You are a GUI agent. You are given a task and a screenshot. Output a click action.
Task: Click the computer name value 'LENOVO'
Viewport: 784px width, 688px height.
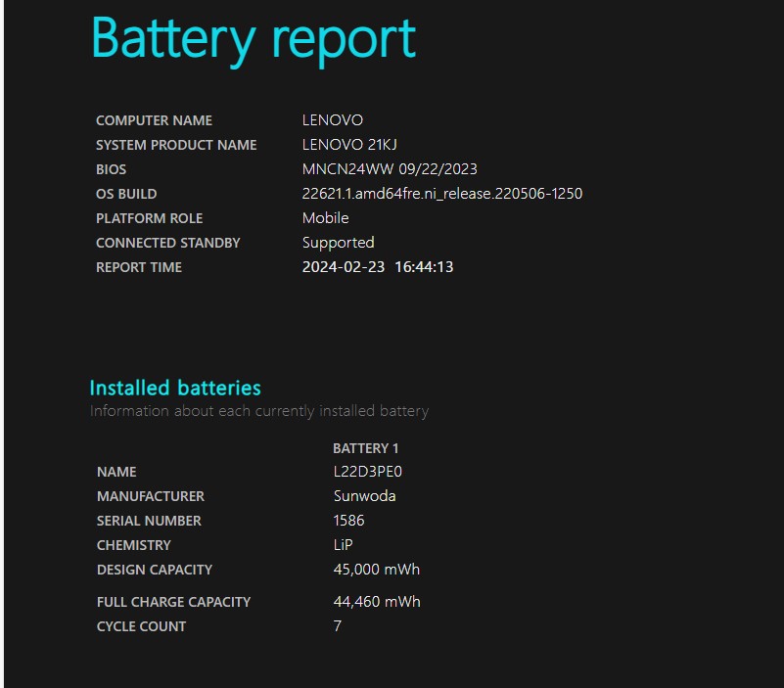pos(333,120)
